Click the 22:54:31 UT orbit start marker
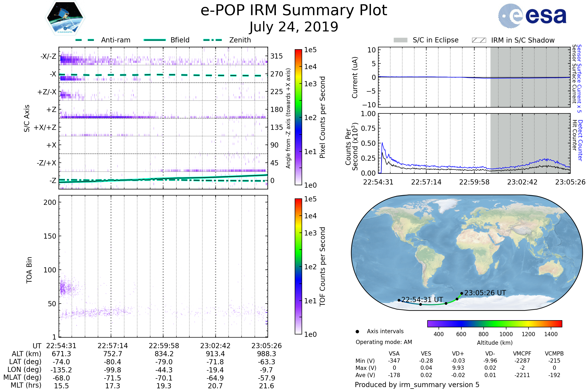The image size is (588, 392). coord(399,300)
